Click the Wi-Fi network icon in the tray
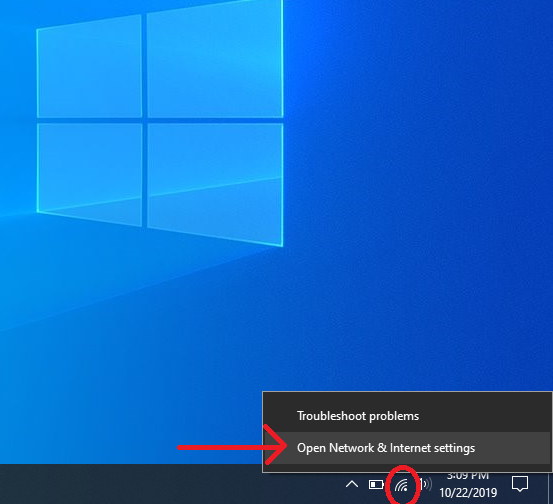 (402, 485)
